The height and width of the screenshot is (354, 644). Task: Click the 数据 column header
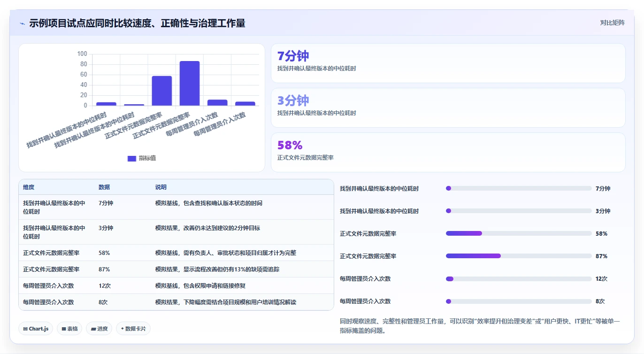tap(104, 187)
